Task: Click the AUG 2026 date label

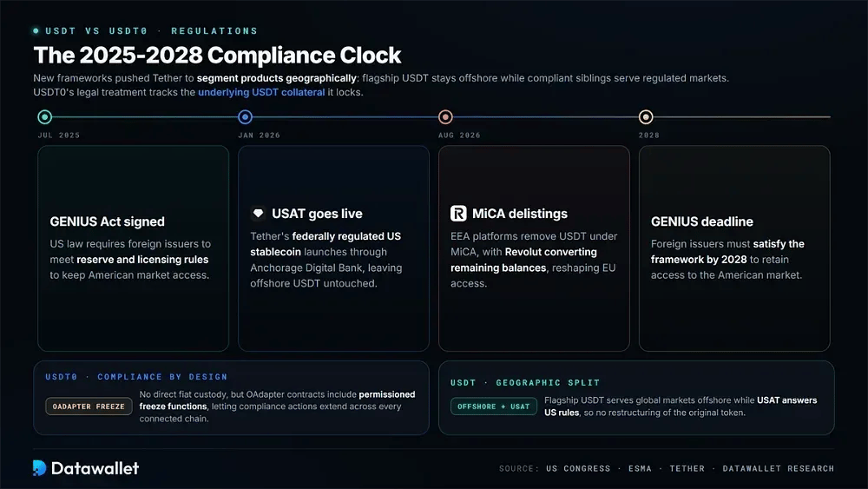Action: 459,135
